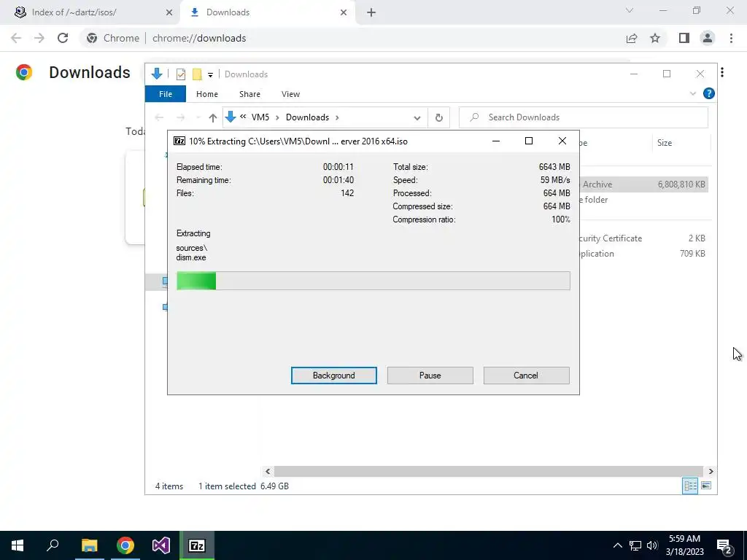747x560 pixels.
Task: Open the Home ribbon tab
Action: (206, 94)
